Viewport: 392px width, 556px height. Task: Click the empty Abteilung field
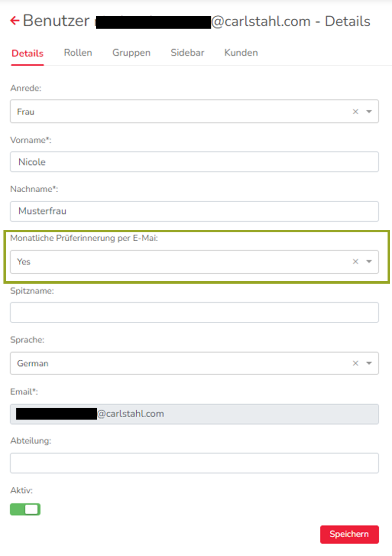195,463
